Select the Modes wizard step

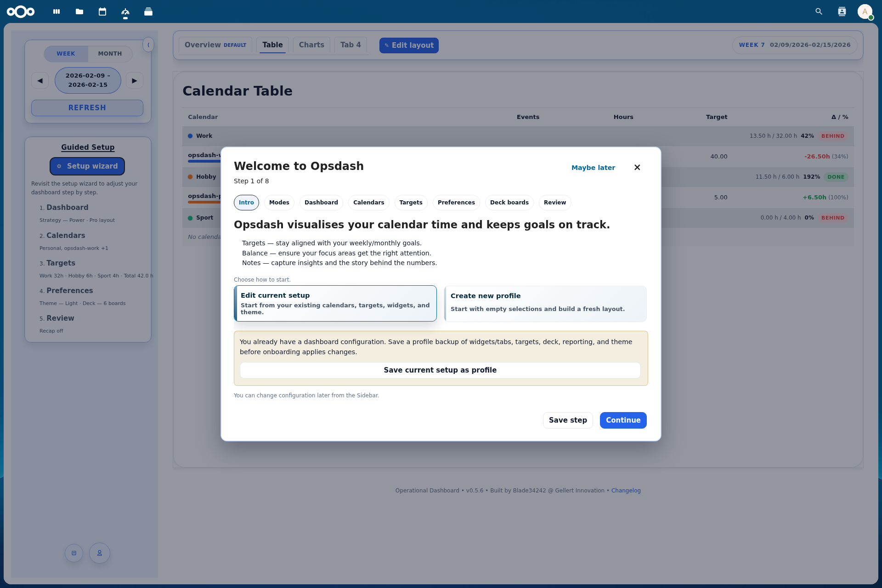point(279,203)
